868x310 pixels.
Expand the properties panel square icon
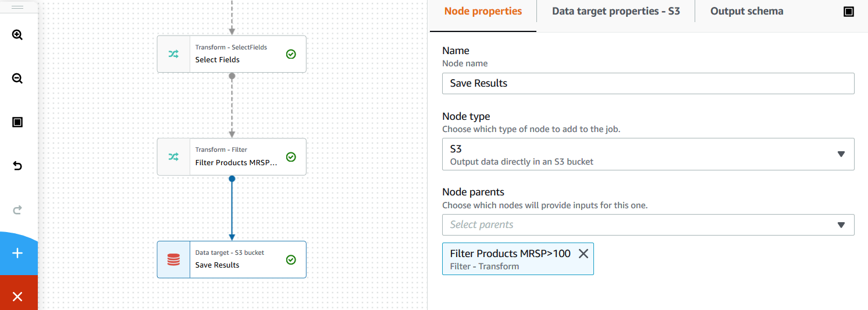(x=848, y=12)
